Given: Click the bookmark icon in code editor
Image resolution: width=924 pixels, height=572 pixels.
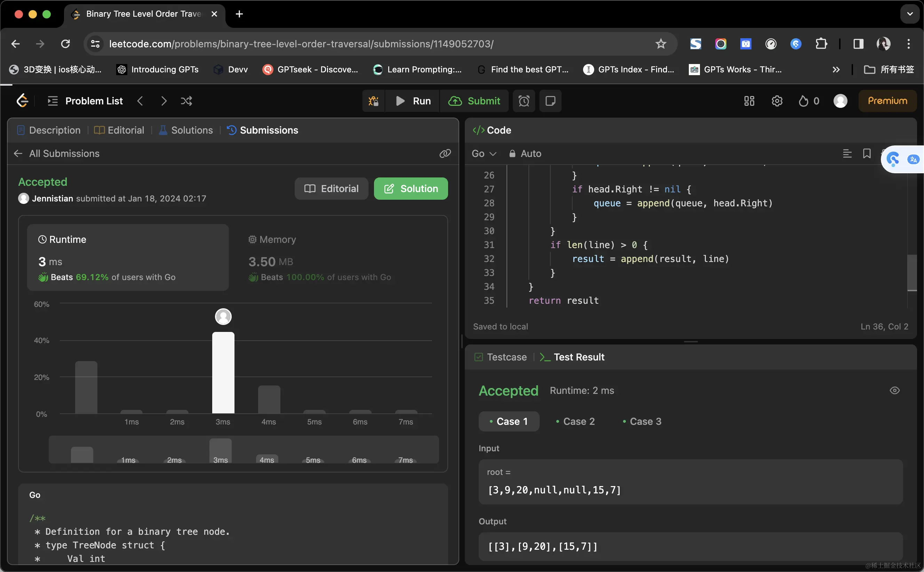Looking at the screenshot, I should point(867,153).
